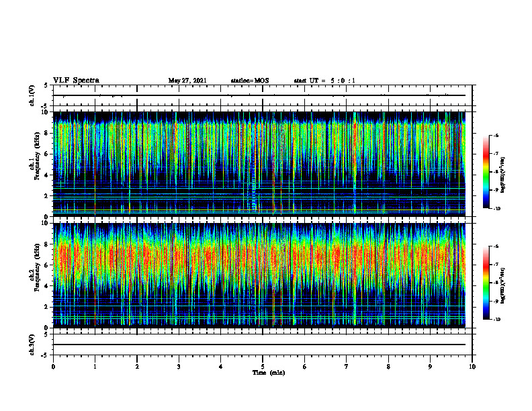532x411 pixels.
Task: Click time axis tick label '4'
Action: [x=221, y=367]
